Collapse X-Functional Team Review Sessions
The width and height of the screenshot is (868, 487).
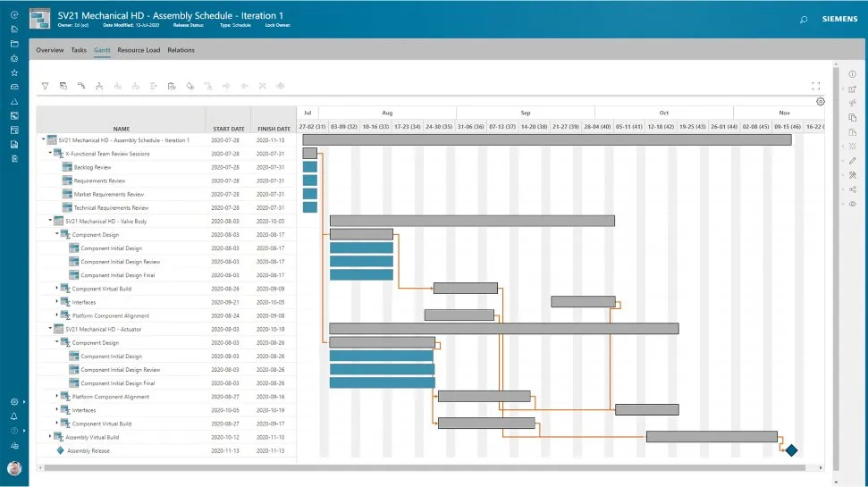coord(49,154)
